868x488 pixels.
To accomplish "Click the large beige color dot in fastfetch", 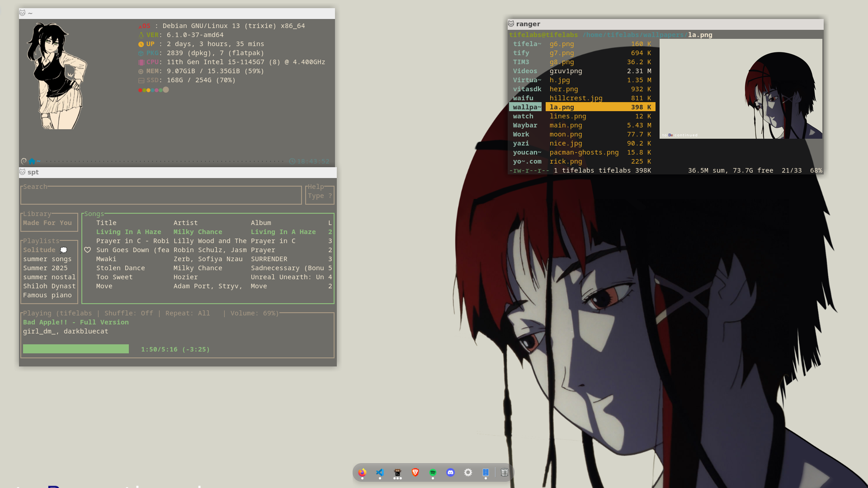I will [166, 90].
